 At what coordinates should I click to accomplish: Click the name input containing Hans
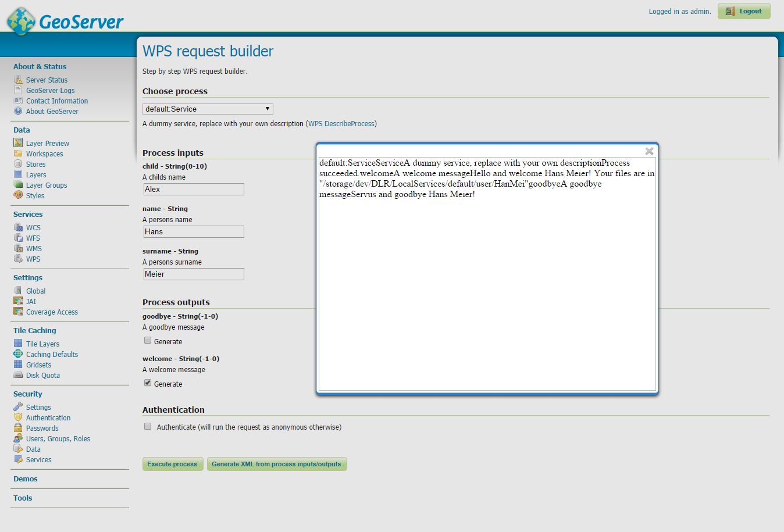[x=194, y=232]
